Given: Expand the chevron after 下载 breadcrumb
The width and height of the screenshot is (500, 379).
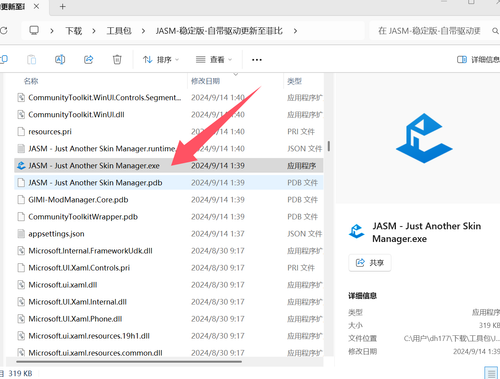Looking at the screenshot, I should coord(94,31).
